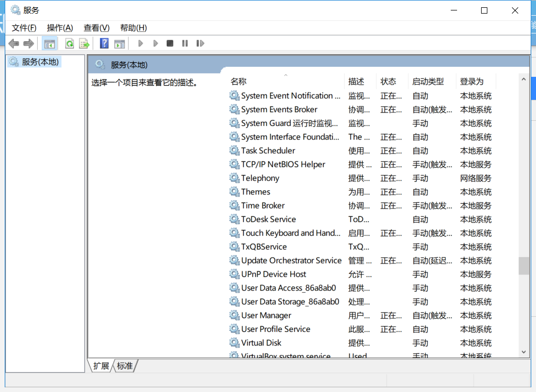Click the Refresh toolbar icon
Viewport: 536px width, 392px height.
pyautogui.click(x=70, y=43)
